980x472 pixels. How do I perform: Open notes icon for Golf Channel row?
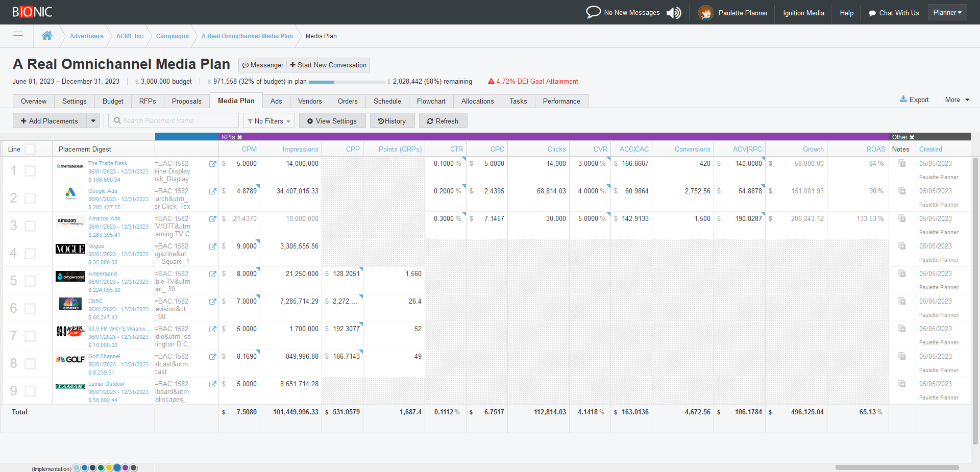[x=902, y=356]
